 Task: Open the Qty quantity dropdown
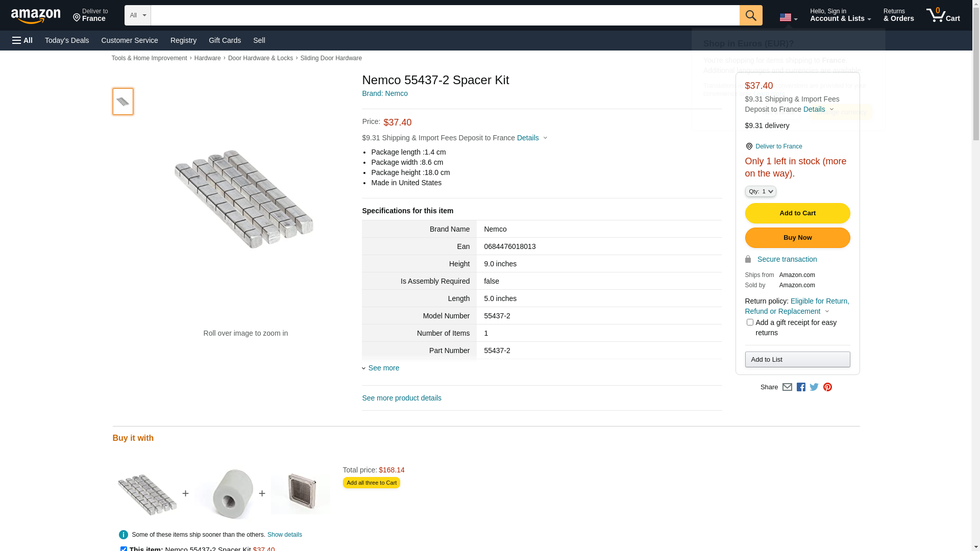761,191
